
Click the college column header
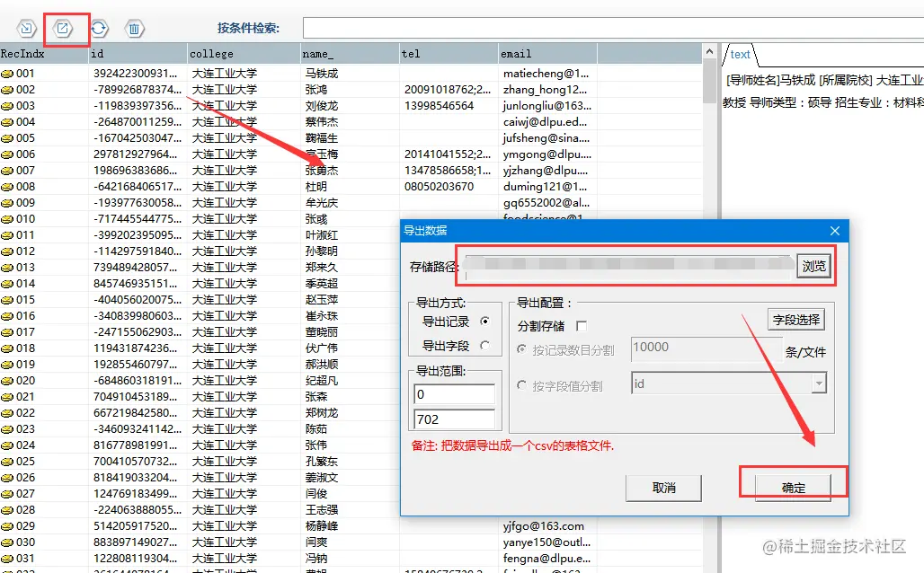pyautogui.click(x=244, y=54)
